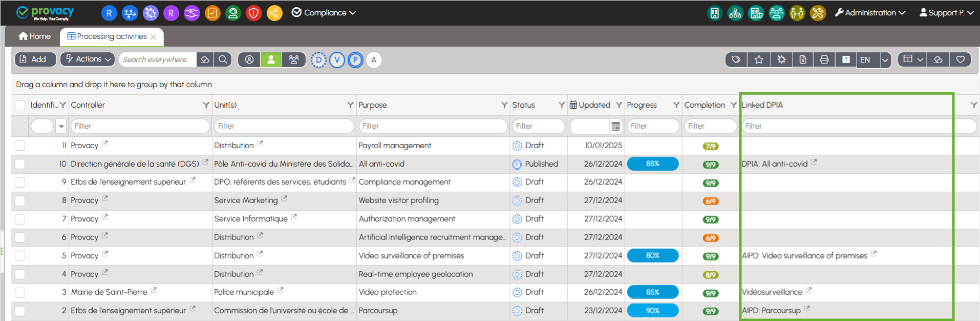Open the handshake contracts icon
The image size is (980, 321).
tap(191, 13)
